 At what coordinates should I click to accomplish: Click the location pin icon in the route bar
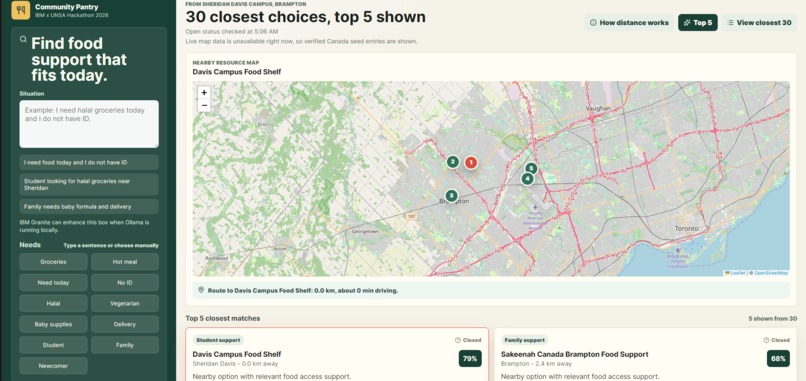click(201, 290)
